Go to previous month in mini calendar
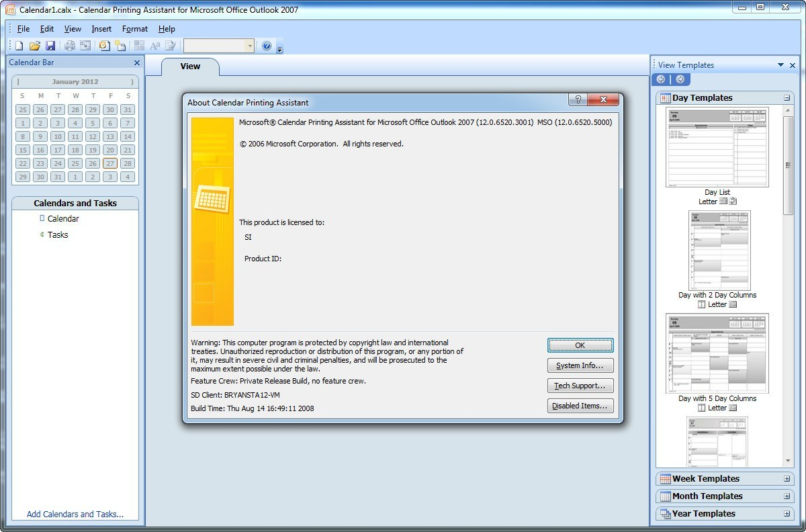Viewport: 806px width, 532px height. point(18,82)
